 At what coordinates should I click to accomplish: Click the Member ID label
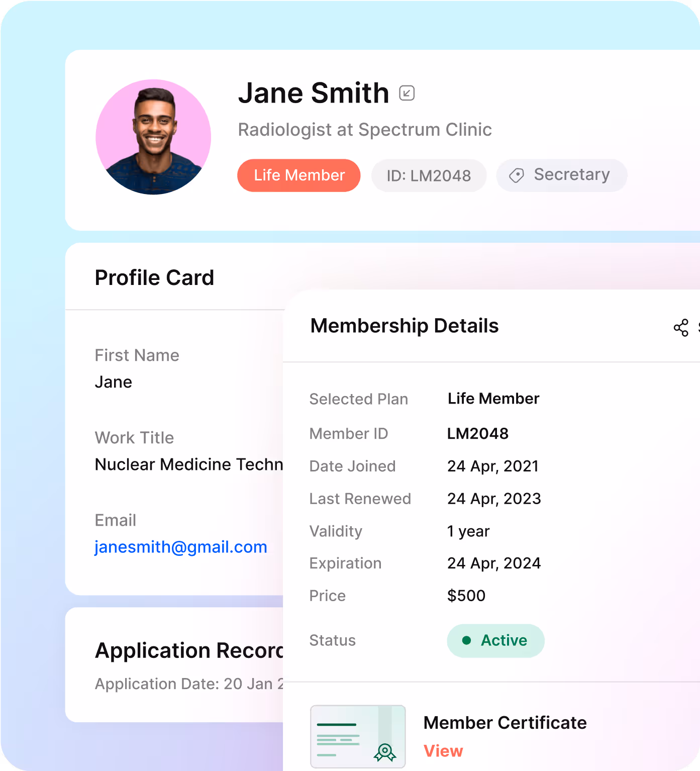coord(349,434)
